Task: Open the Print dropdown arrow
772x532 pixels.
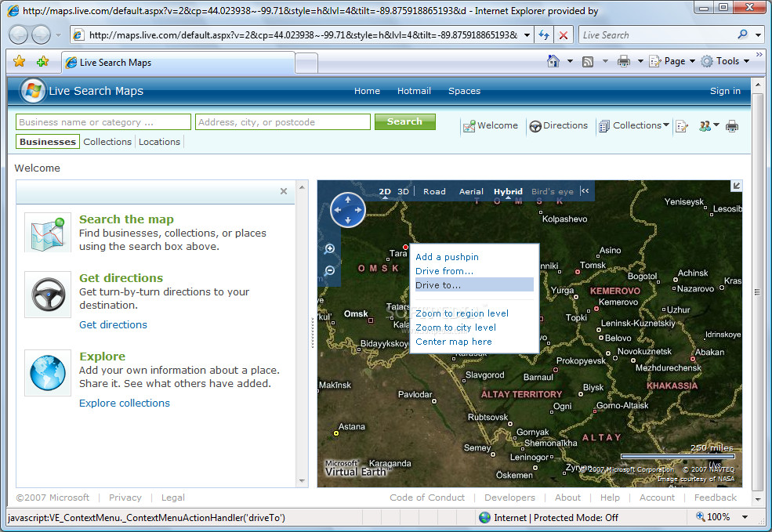Action: [640, 61]
